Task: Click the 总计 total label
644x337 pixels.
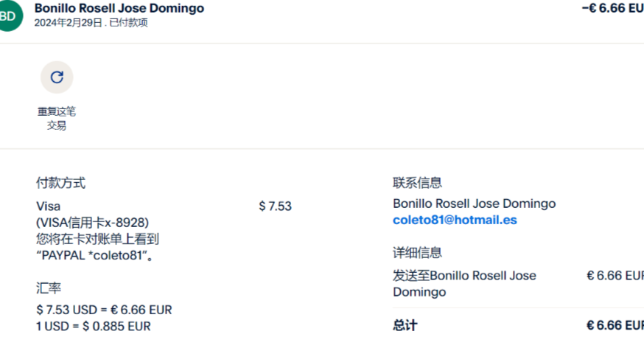Action: click(x=405, y=325)
